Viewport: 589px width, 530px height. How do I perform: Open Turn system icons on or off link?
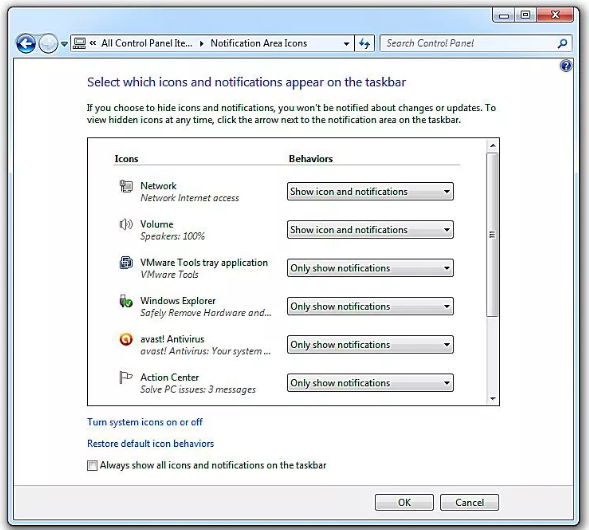click(x=145, y=422)
